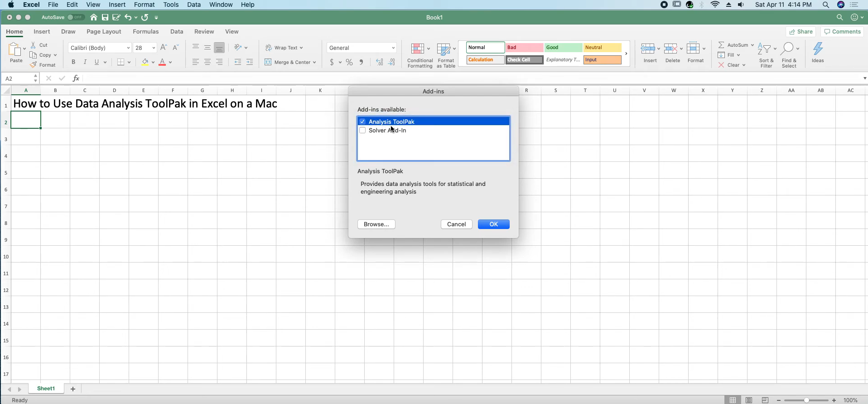Open the Tools menu in menu bar
The height and width of the screenshot is (404, 868).
point(171,5)
